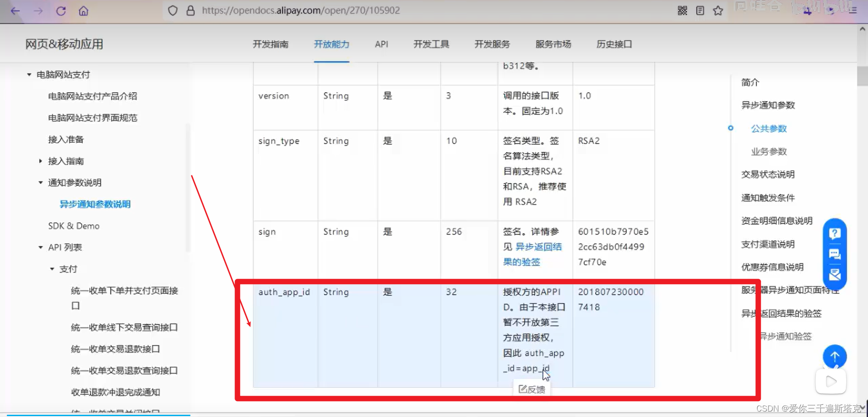Screen dimensions: 868x417
Task: Click the 网页&移动应用 title
Action: [x=64, y=44]
